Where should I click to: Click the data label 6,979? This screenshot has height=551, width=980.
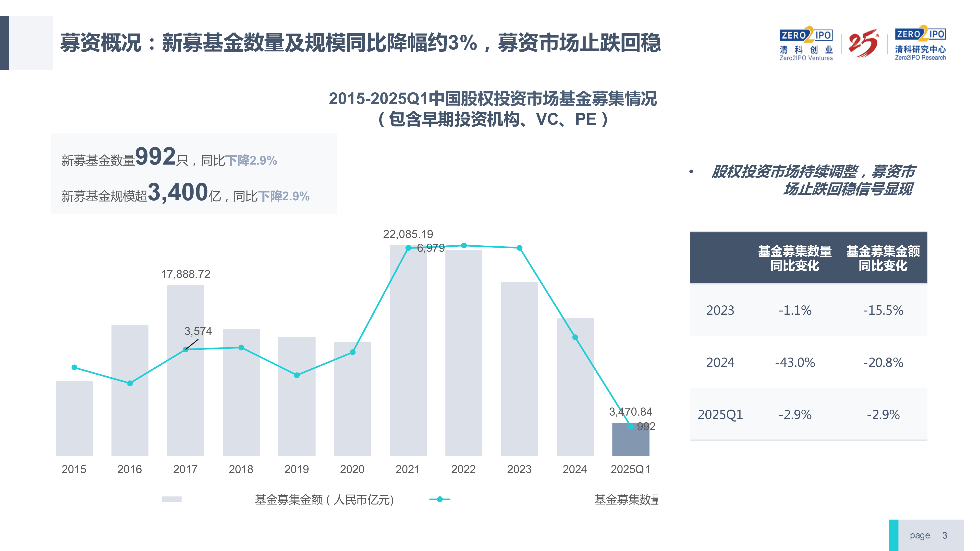431,248
